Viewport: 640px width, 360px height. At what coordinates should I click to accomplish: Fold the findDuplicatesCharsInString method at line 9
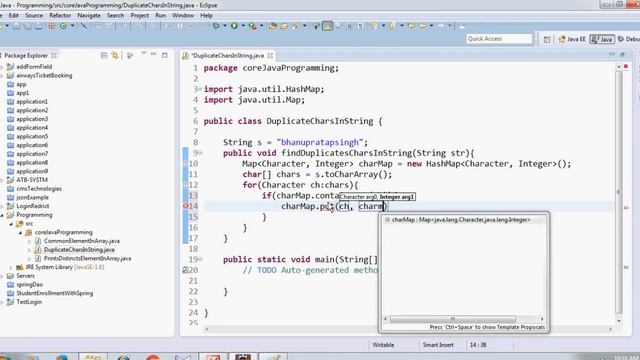200,153
